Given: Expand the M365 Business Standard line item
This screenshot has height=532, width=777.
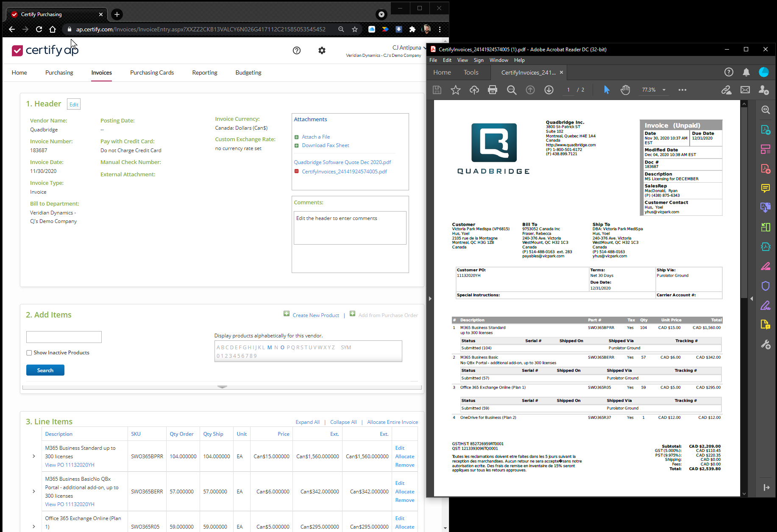Looking at the screenshot, I should 34,456.
